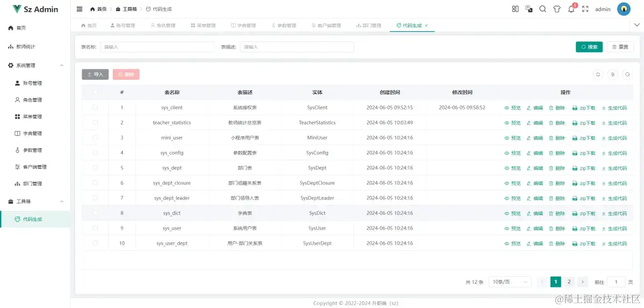The width and height of the screenshot is (644, 308).
Task: Open the column settings icon above table
Action: (x=613, y=75)
